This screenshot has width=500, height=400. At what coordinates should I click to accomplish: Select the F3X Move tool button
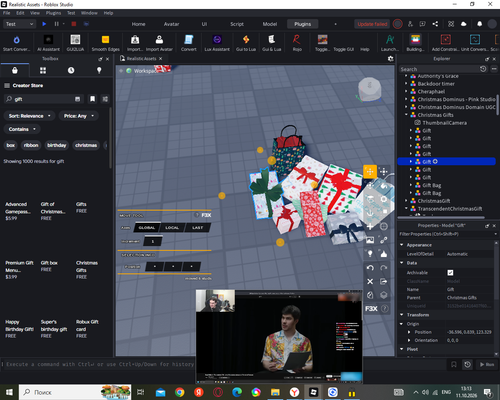[370, 172]
